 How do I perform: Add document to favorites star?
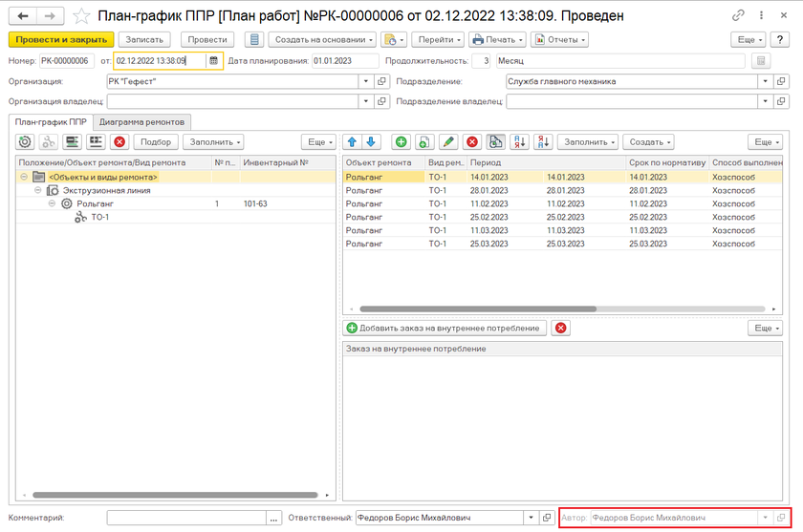pos(82,16)
